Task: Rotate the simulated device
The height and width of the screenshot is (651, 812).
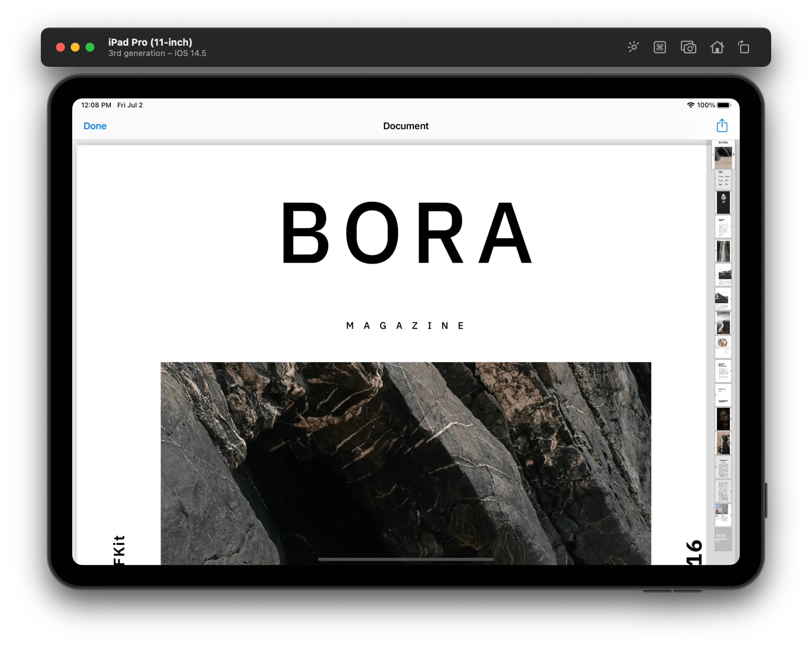Action: click(744, 47)
